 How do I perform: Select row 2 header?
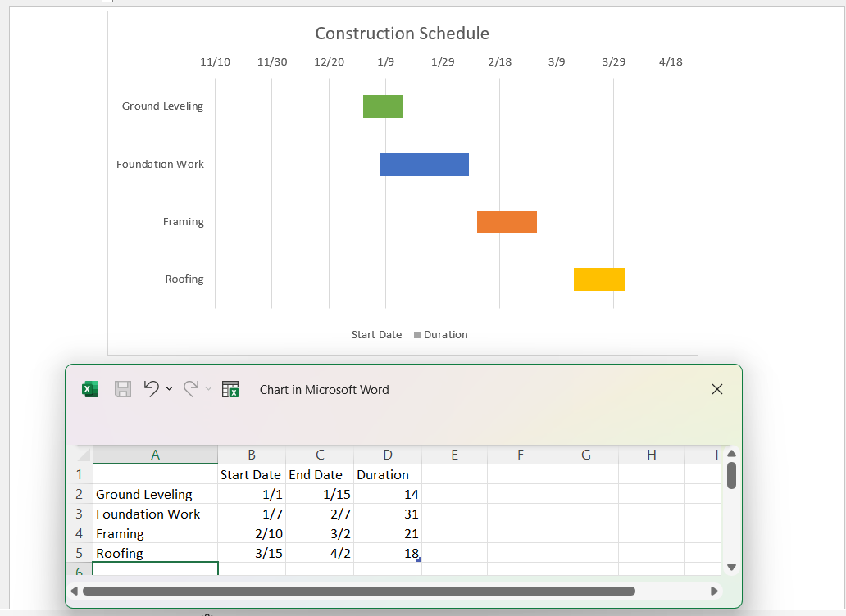(80, 494)
